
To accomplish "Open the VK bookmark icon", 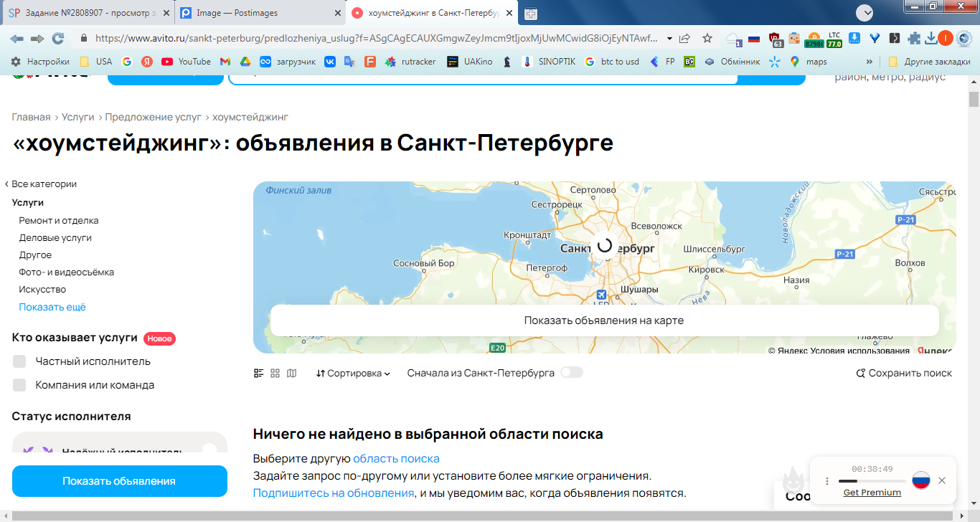I will pos(330,62).
